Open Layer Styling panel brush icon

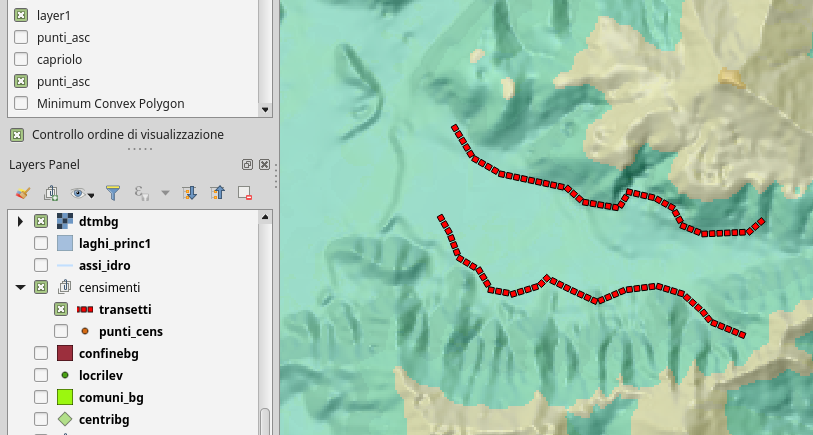pyautogui.click(x=23, y=193)
